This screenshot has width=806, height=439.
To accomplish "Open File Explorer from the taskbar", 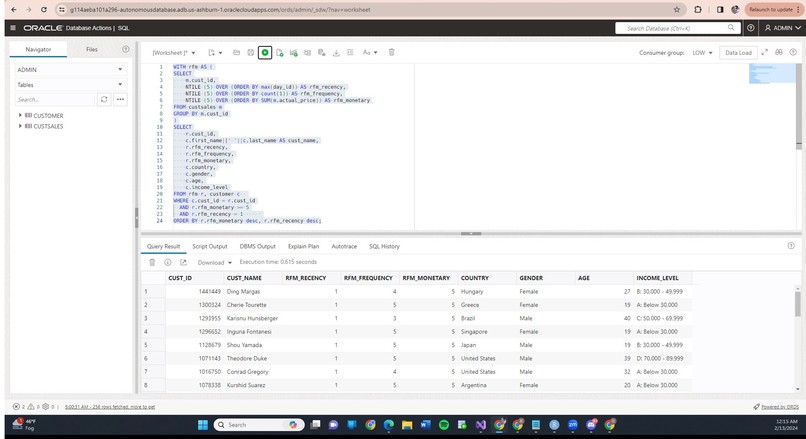I will 407,425.
